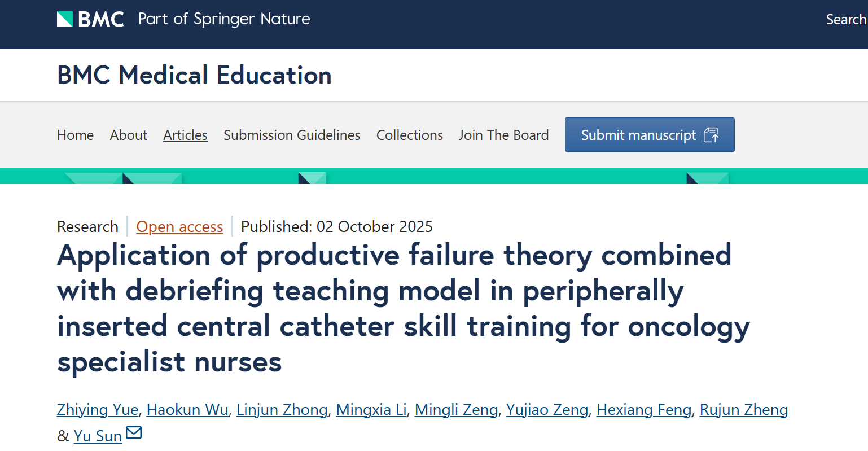The width and height of the screenshot is (868, 451).
Task: Click the BMC Medical Education journal title
Action: pyautogui.click(x=194, y=75)
